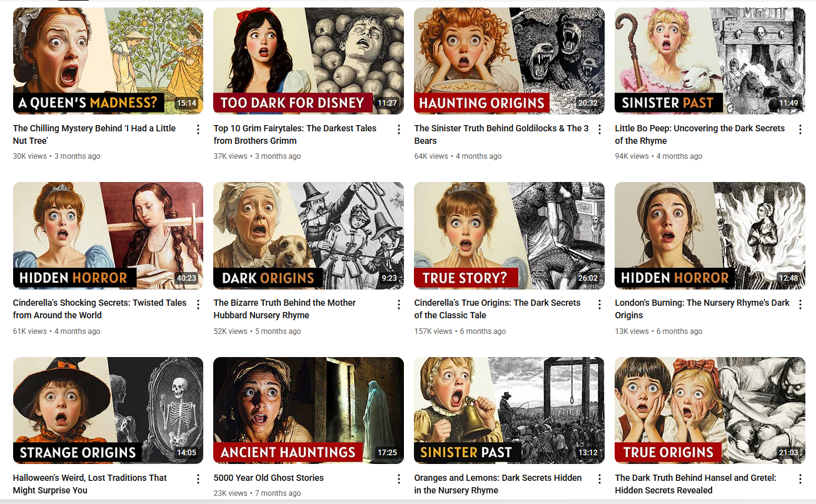Open title 'London's Burning: The Nursery Rhyme's Dark Origins'

point(702,309)
